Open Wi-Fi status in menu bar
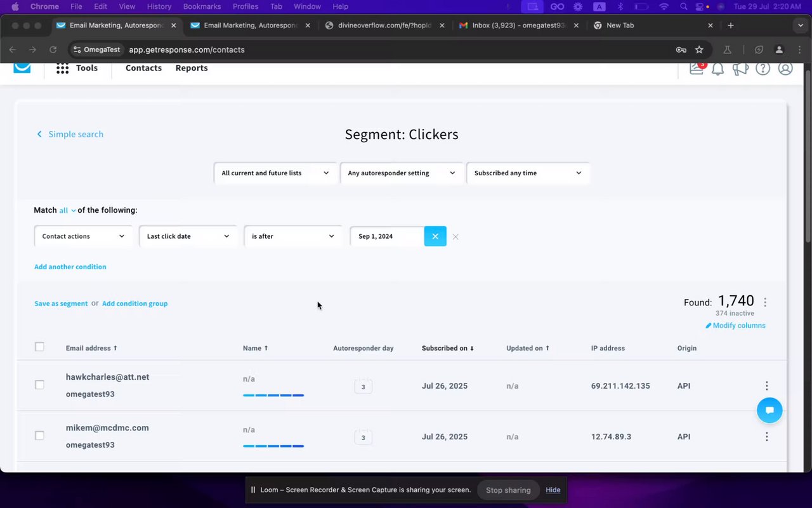The height and width of the screenshot is (508, 812). (x=664, y=6)
